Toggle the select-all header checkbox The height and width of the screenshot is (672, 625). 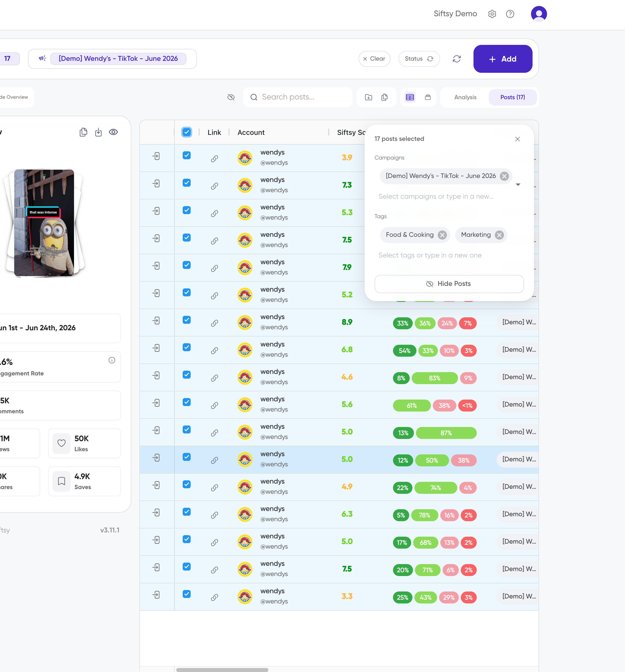click(187, 132)
